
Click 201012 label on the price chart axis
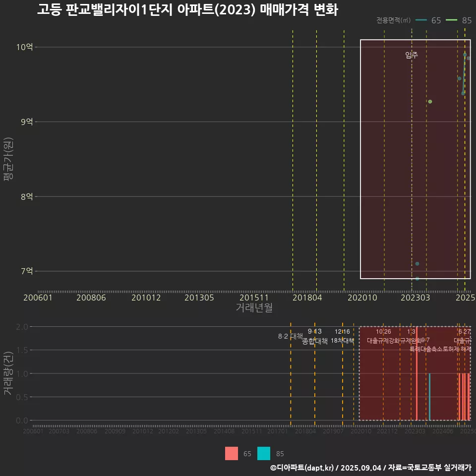coord(146,297)
